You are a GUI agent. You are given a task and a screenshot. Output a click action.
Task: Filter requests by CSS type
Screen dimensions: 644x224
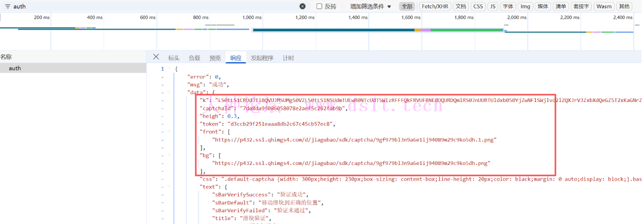[x=478, y=6]
